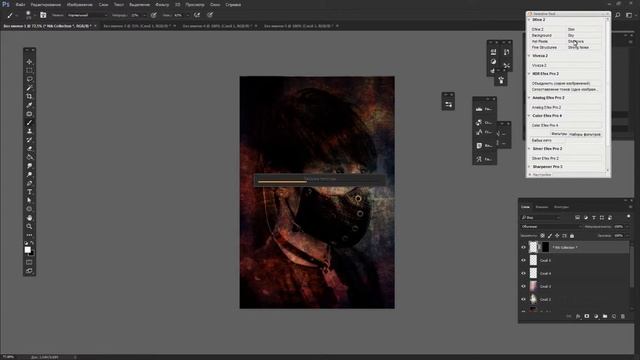Open the adjustment layer icon in Layers panel footer
This screenshot has width=640, height=360.
point(596,316)
